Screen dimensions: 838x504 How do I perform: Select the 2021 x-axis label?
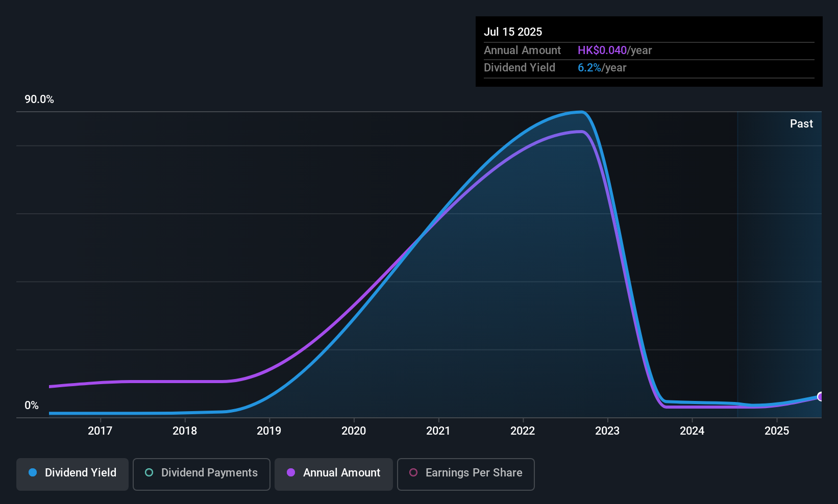pos(438,431)
